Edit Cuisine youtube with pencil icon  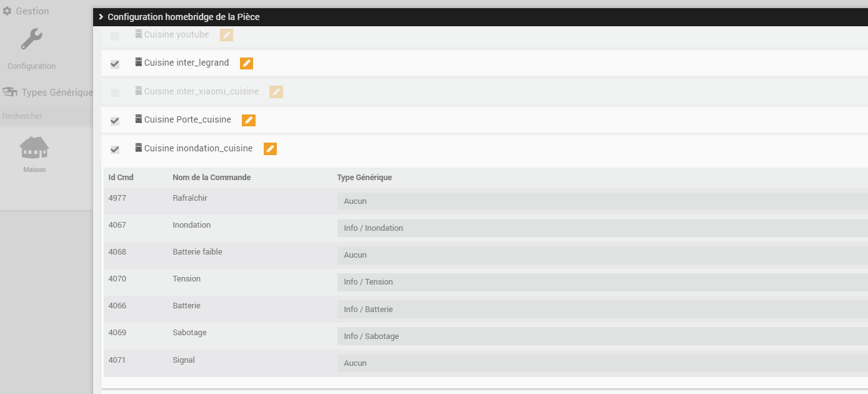226,35
